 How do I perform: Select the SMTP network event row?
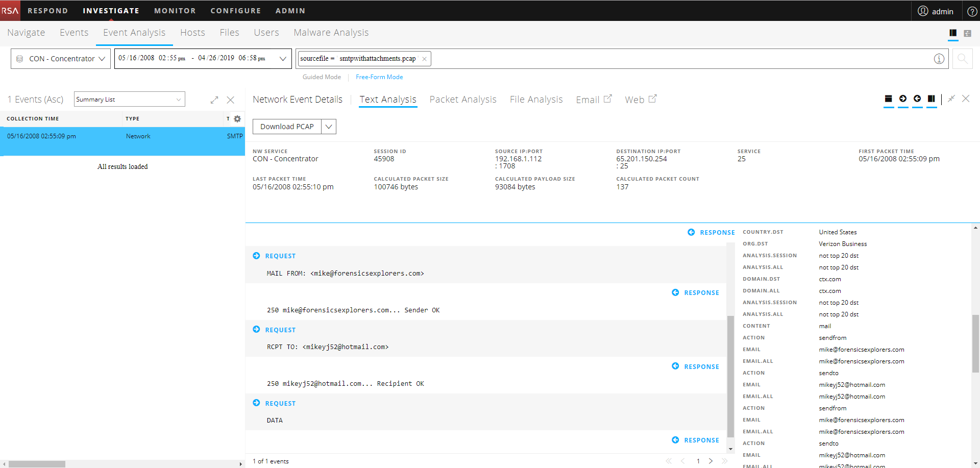122,136
